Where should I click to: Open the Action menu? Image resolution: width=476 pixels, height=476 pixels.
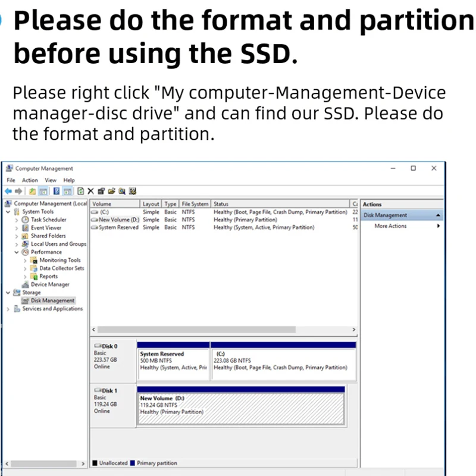[30, 180]
